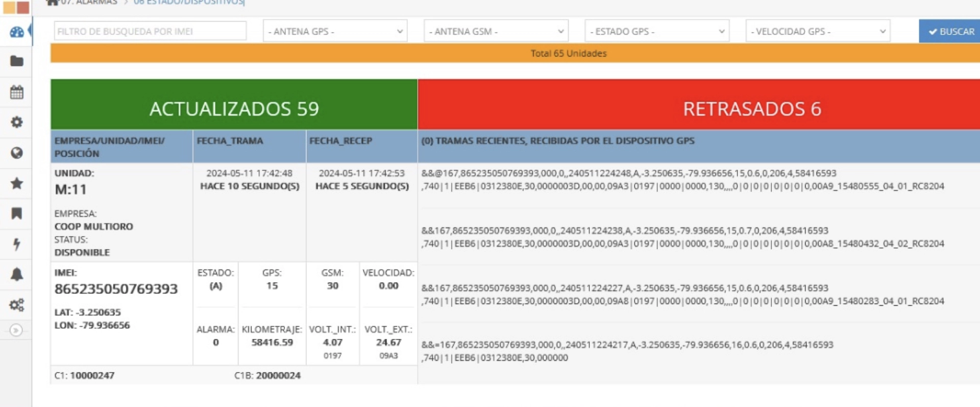Click the frame line containing 240511224248
Image resolution: width=980 pixels, height=407 pixels.
(629, 173)
